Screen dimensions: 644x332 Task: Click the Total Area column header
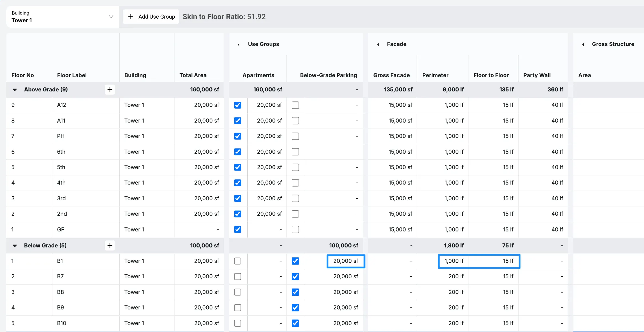coord(193,75)
